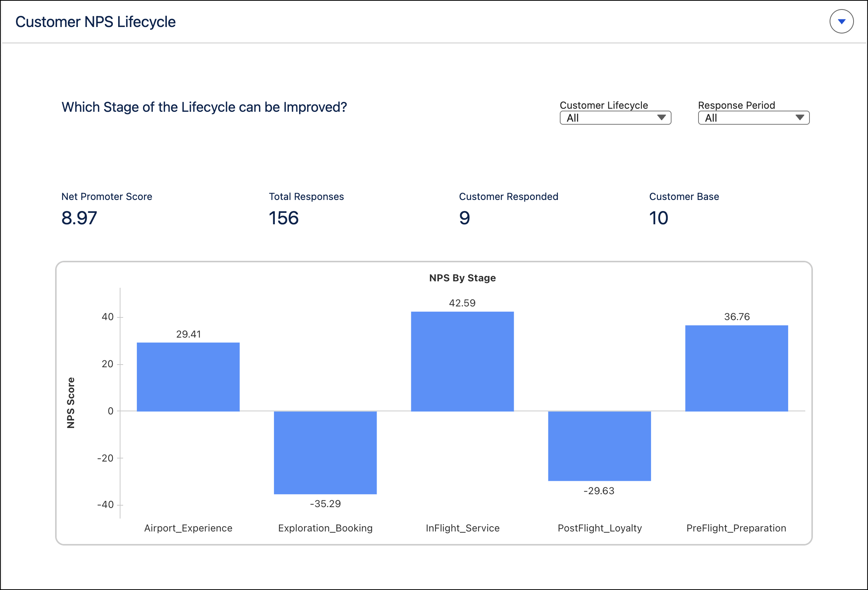Click the NPS By Stage chart title

click(x=463, y=278)
